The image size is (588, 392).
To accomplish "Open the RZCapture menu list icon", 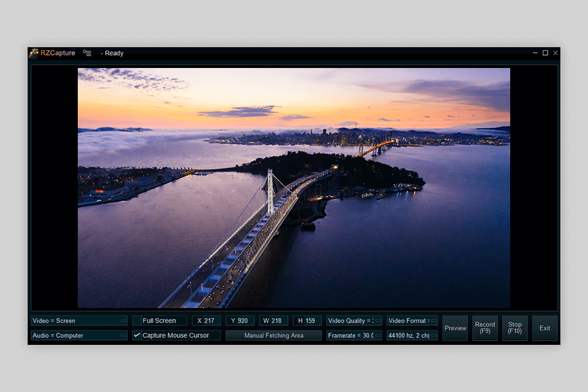I will 87,53.
